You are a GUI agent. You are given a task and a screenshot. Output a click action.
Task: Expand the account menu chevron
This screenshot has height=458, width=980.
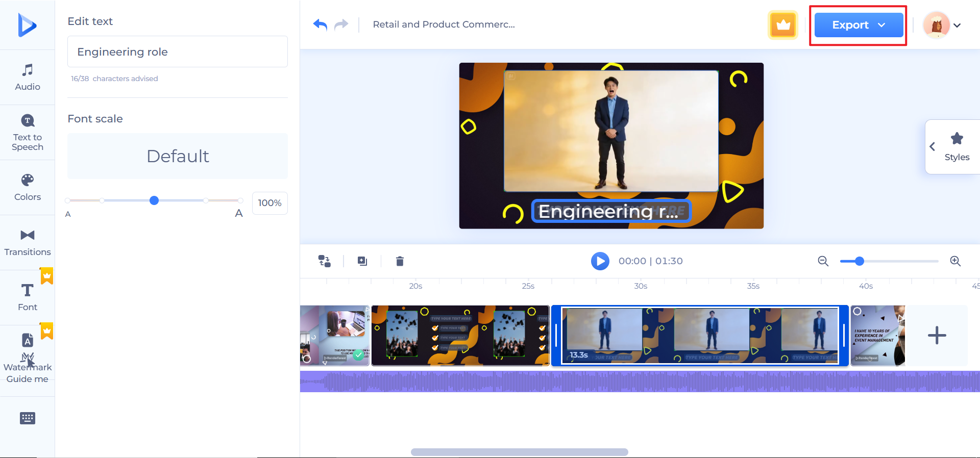tap(957, 25)
